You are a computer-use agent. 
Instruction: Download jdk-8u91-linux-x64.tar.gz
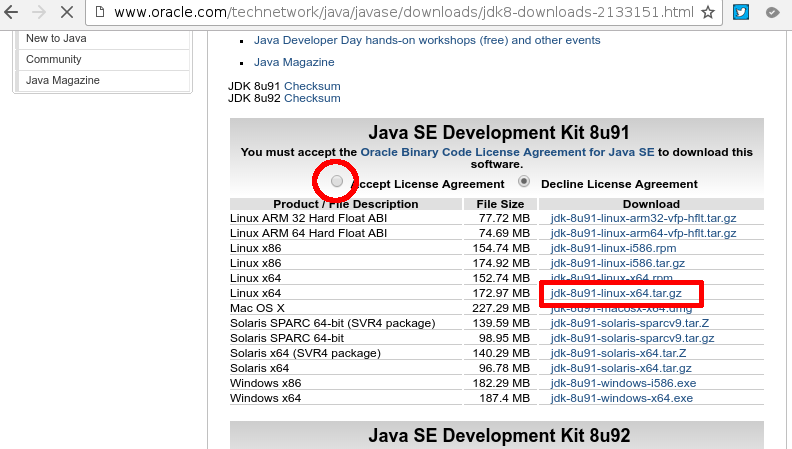616,293
